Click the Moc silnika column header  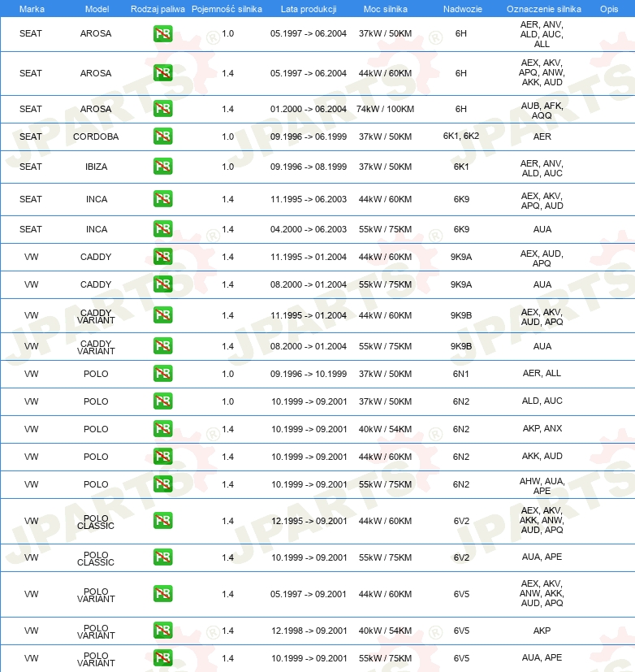tap(386, 9)
